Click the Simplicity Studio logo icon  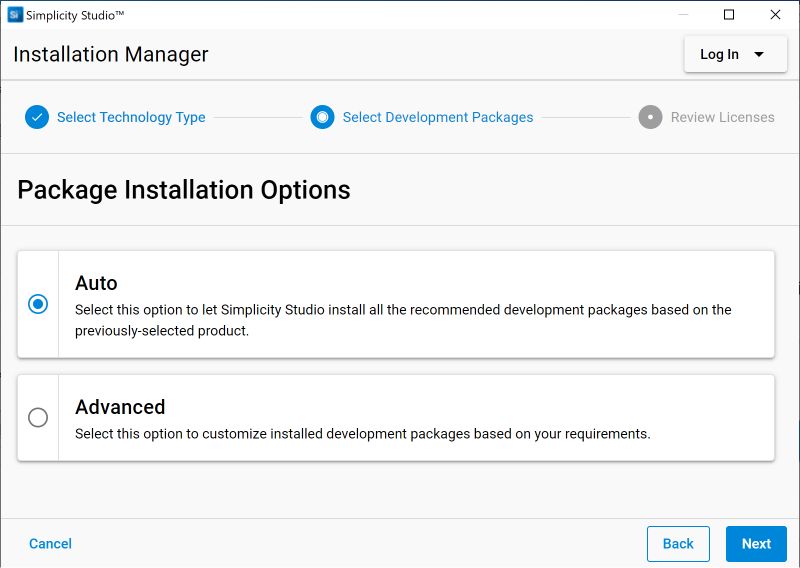(x=15, y=15)
